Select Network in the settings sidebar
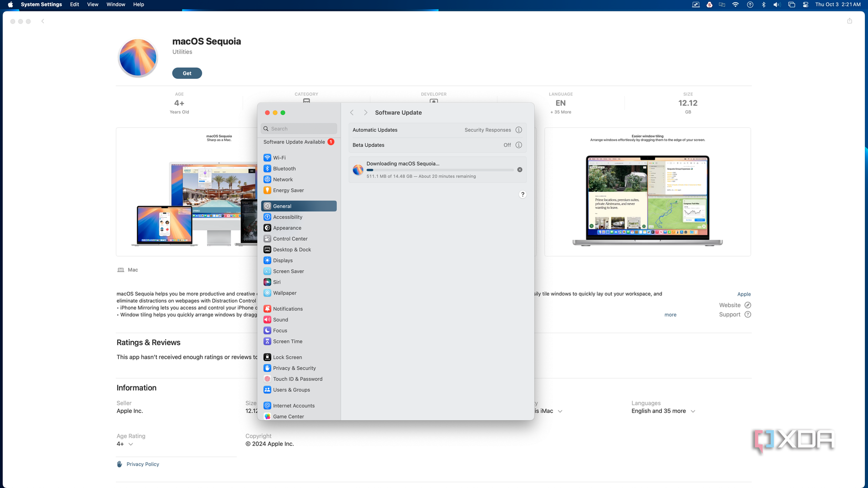 [x=299, y=179]
